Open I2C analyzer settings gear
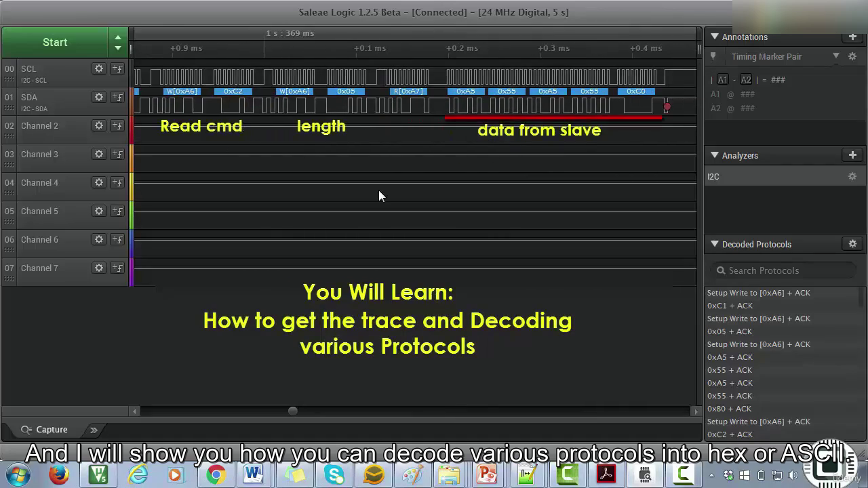868x488 pixels. click(x=852, y=176)
